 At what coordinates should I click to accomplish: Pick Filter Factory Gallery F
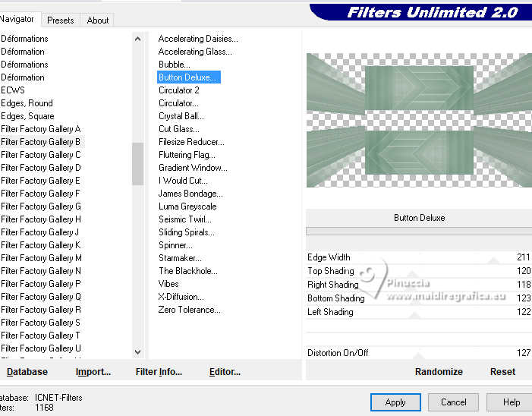coord(40,194)
